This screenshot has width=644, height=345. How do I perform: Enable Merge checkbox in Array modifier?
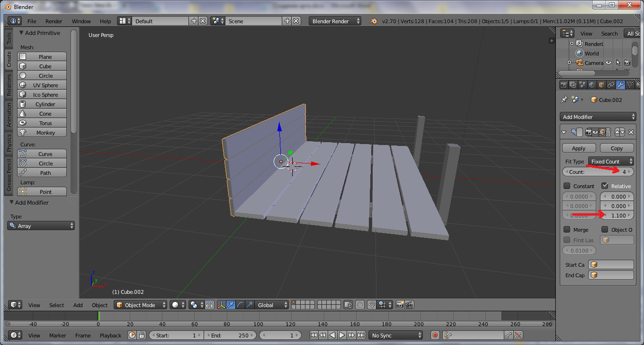click(x=567, y=229)
